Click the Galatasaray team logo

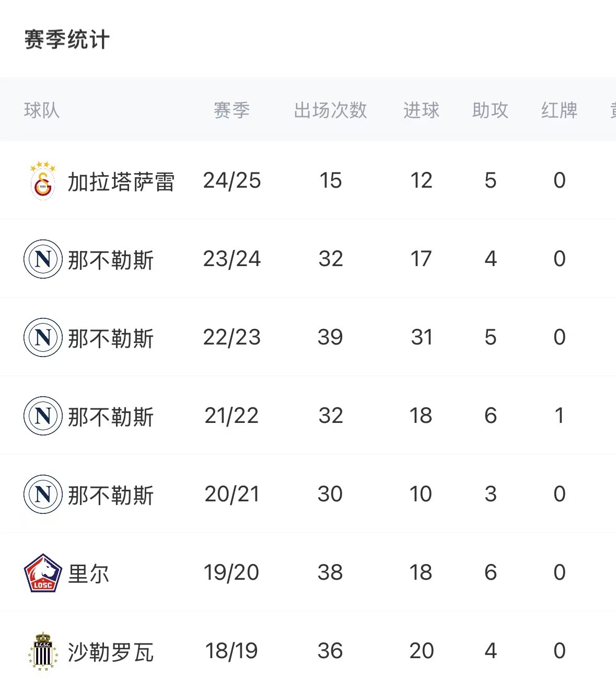point(43,181)
